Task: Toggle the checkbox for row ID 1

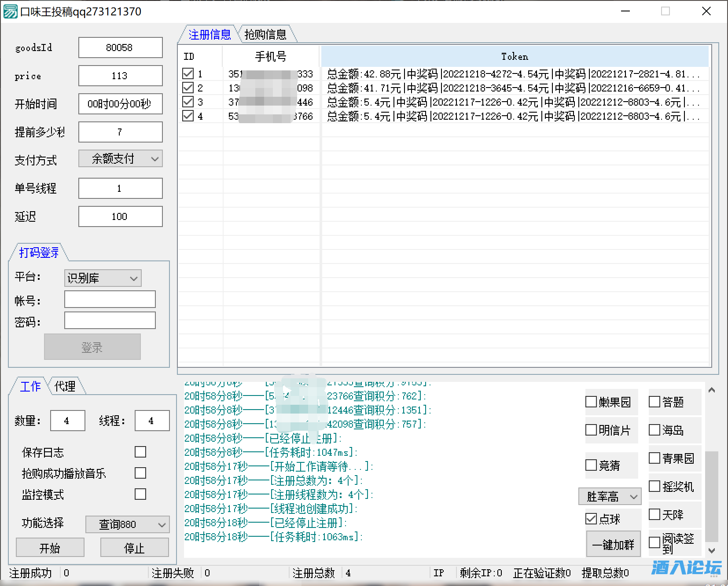Action: (188, 73)
